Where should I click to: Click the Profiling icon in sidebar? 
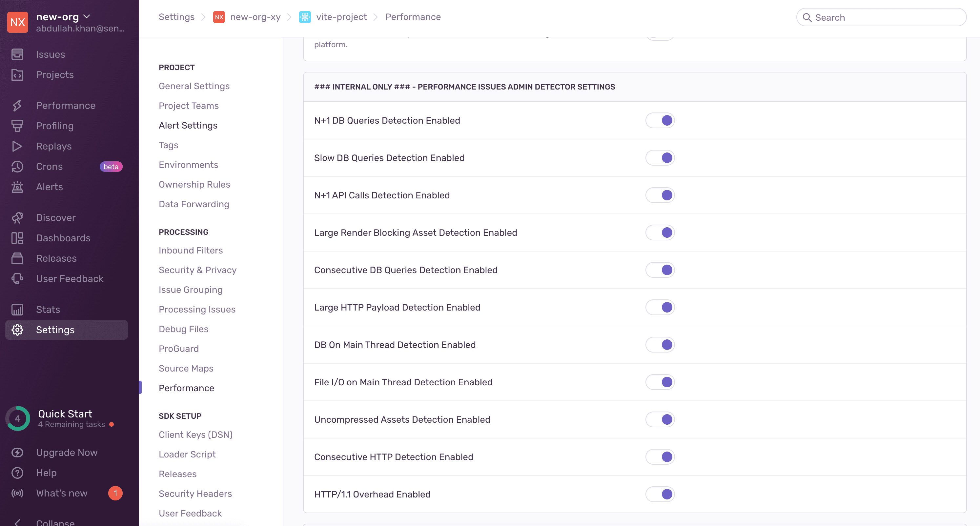click(17, 126)
